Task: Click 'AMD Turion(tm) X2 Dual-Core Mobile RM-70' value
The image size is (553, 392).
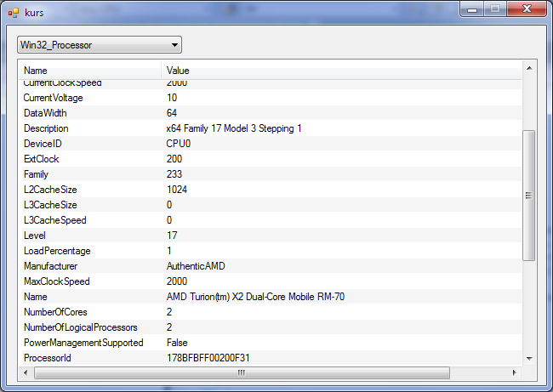Action: point(255,297)
